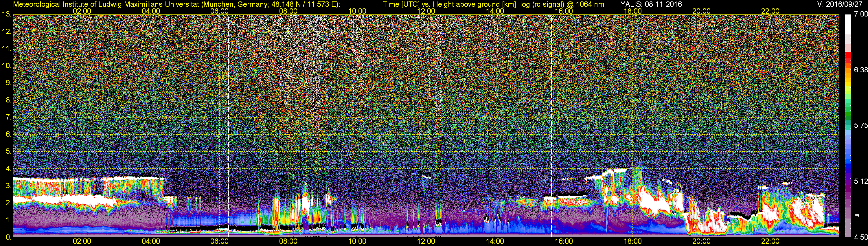868x246 pixels.
Task: Click the 5.12 value on the color scale
Action: click(x=860, y=181)
